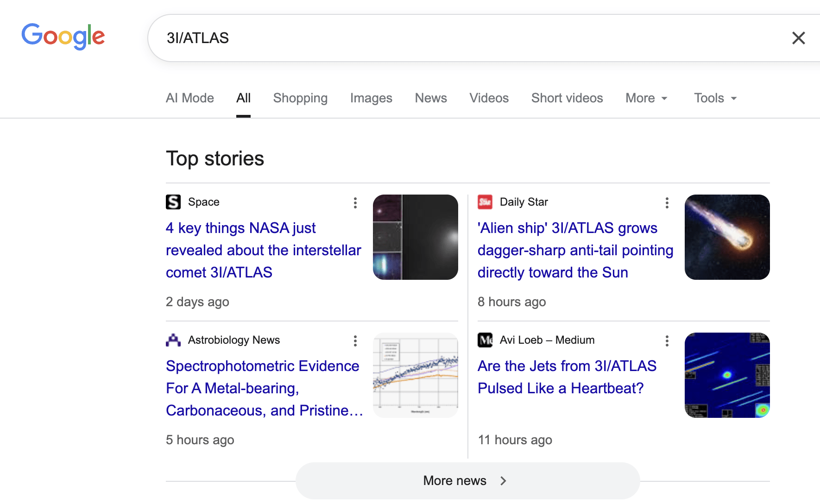Open the Videos tab
The image size is (820, 504).
[489, 98]
